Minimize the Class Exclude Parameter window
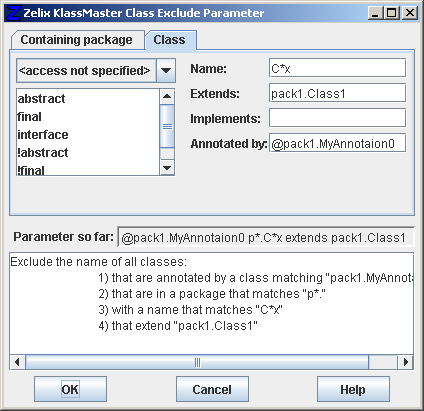 point(375,13)
